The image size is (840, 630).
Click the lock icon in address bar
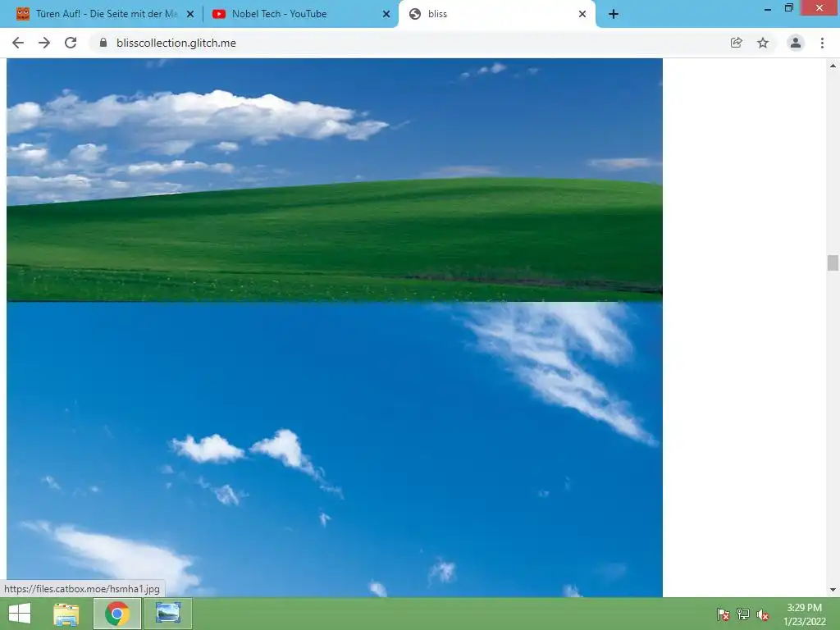click(x=103, y=43)
